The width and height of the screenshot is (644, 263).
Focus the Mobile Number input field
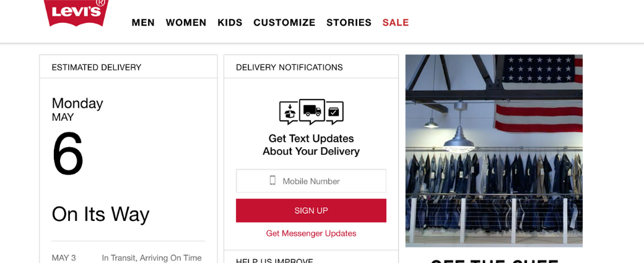tap(322, 181)
